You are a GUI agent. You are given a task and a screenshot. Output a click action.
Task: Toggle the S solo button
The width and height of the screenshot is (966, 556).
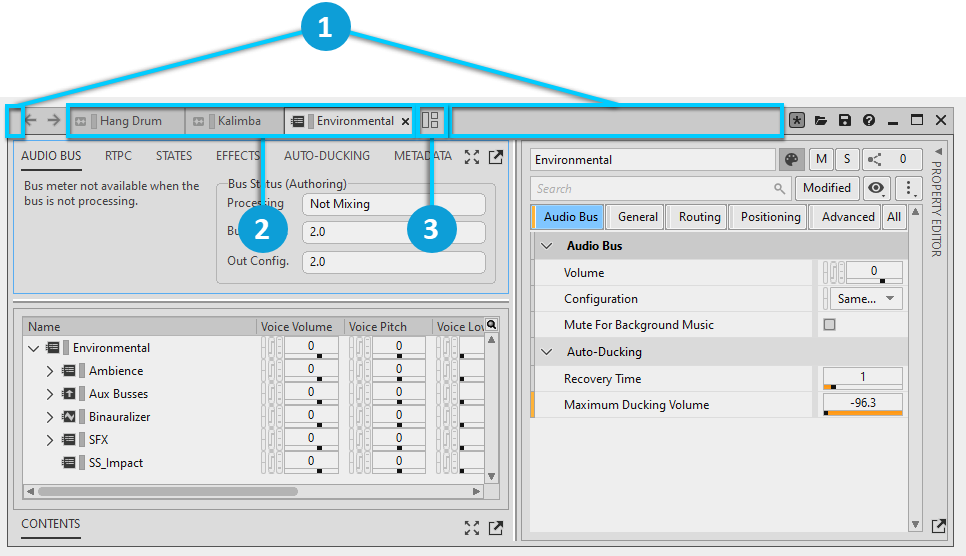847,159
